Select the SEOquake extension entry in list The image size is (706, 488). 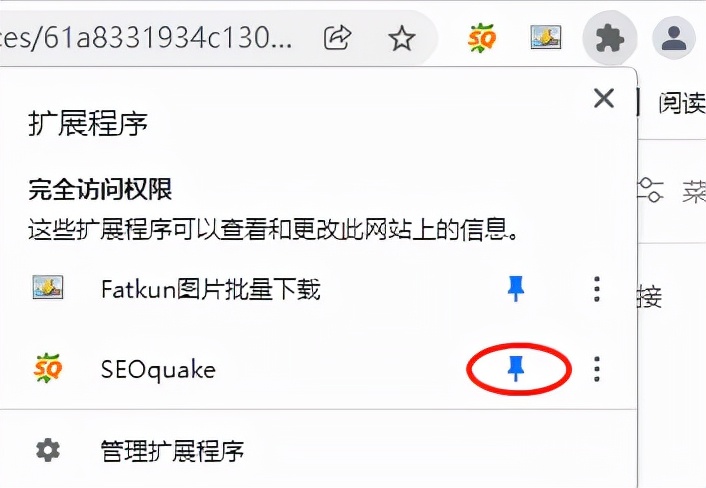pyautogui.click(x=158, y=370)
